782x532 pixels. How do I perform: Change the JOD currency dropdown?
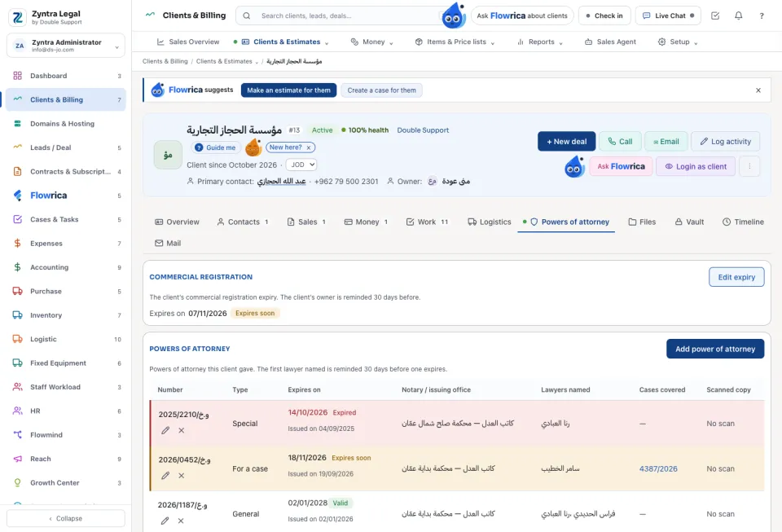pyautogui.click(x=301, y=165)
